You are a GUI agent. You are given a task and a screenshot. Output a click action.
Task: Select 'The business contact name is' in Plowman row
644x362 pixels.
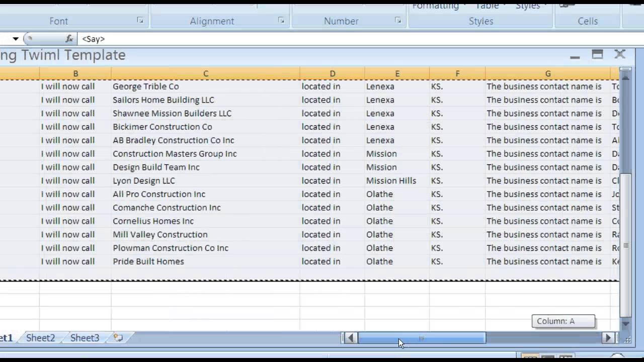(548, 248)
